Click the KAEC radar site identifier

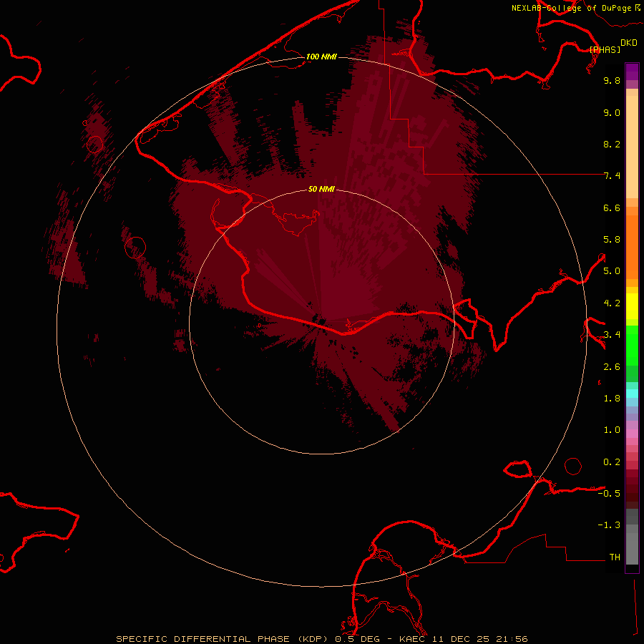[x=414, y=639]
